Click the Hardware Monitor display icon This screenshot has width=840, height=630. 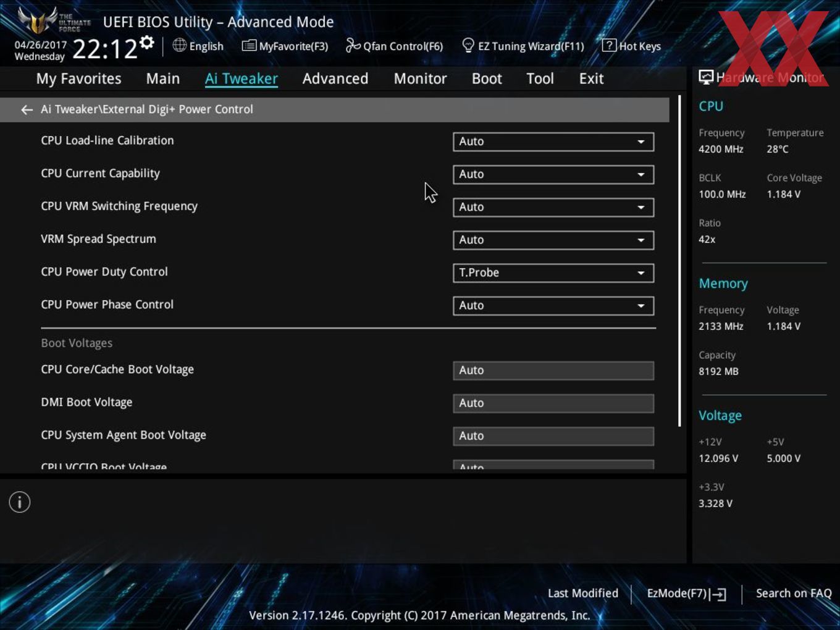click(x=706, y=77)
